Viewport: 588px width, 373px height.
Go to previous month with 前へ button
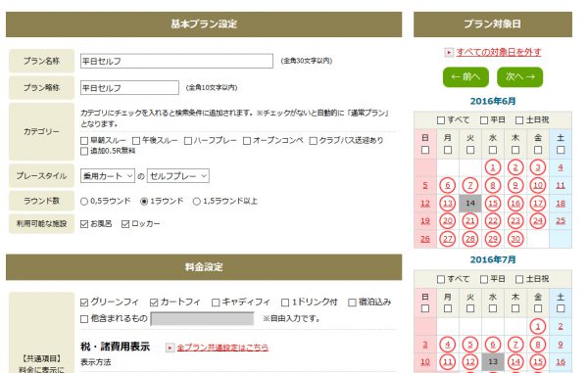tap(465, 76)
